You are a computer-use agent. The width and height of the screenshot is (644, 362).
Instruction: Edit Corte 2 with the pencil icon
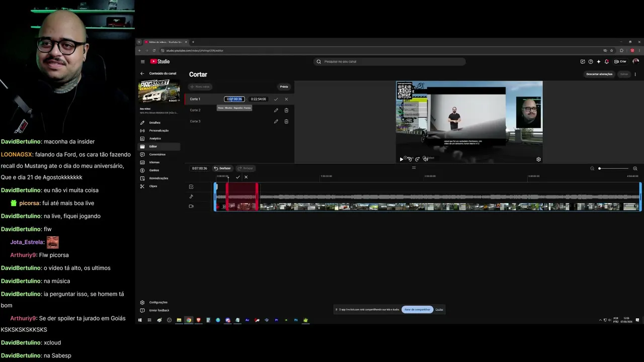276,110
